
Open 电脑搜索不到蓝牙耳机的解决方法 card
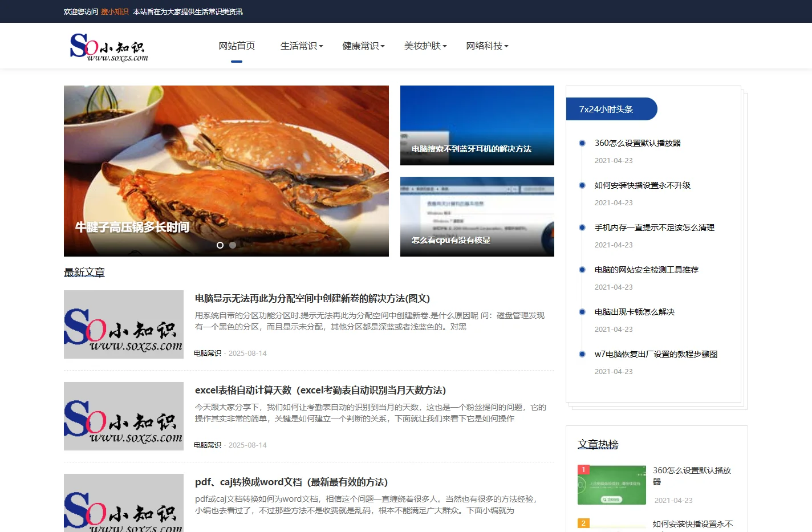477,125
